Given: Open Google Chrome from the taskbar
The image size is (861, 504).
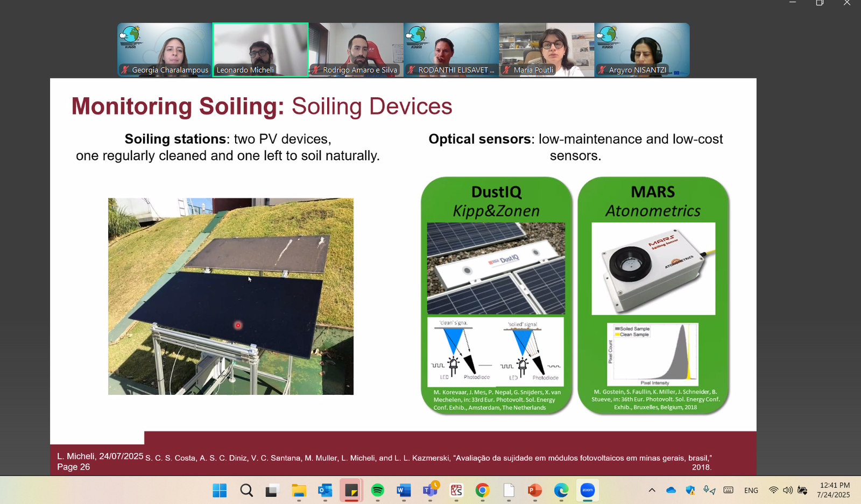Looking at the screenshot, I should [x=482, y=490].
